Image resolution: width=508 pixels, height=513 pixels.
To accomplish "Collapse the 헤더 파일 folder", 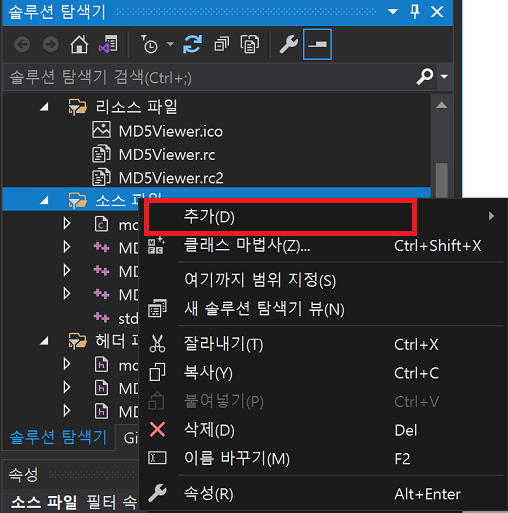I will click(44, 341).
